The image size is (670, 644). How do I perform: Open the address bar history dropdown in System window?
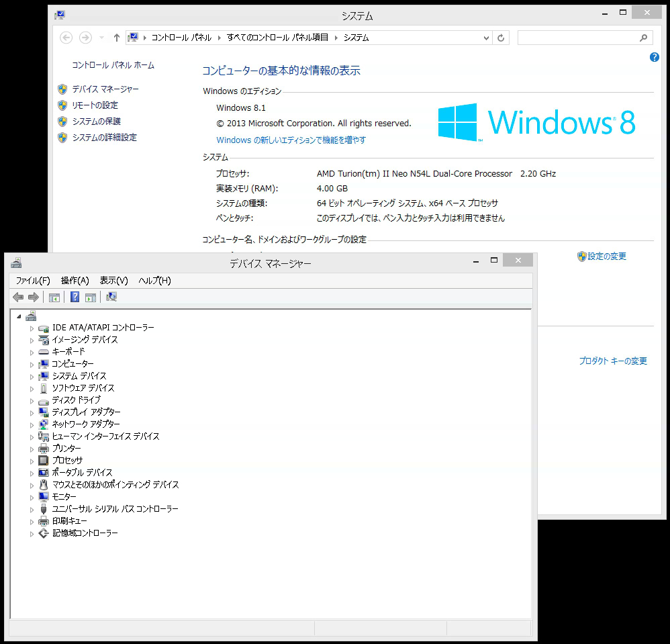click(x=486, y=38)
